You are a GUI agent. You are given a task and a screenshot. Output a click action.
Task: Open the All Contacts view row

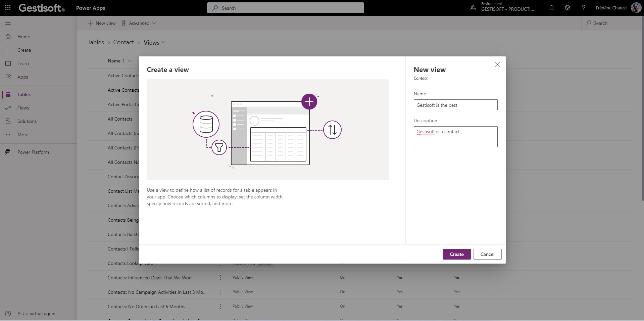pyautogui.click(x=120, y=119)
